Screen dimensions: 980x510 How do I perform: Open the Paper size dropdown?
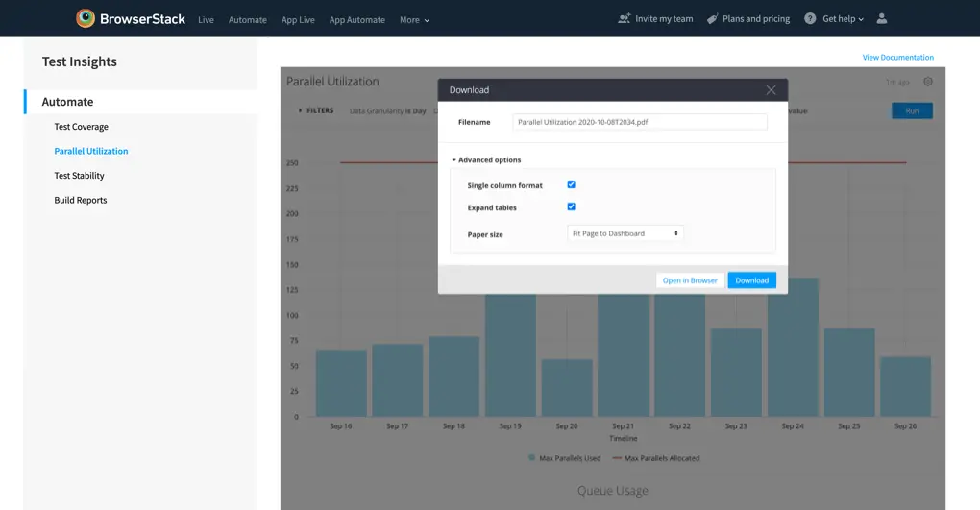click(x=625, y=233)
